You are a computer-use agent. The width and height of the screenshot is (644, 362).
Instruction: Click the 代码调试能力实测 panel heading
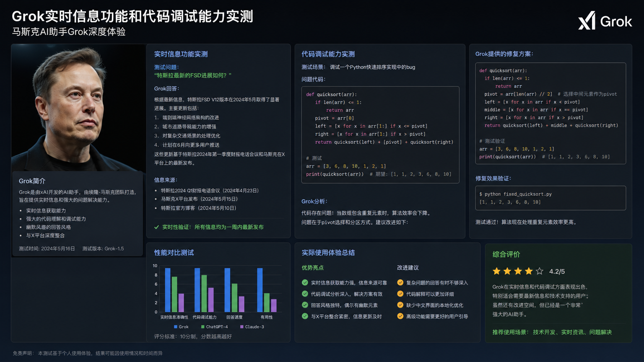(x=328, y=54)
